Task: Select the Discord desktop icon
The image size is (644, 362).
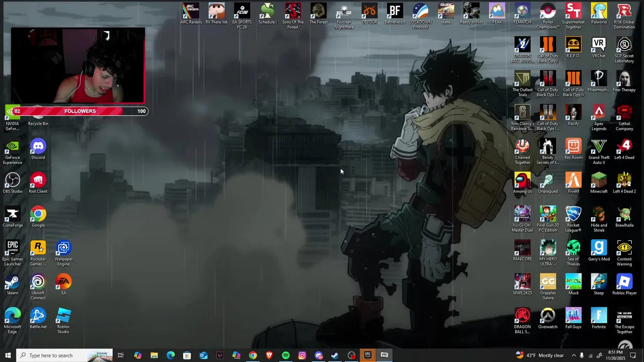Action: 38,149
